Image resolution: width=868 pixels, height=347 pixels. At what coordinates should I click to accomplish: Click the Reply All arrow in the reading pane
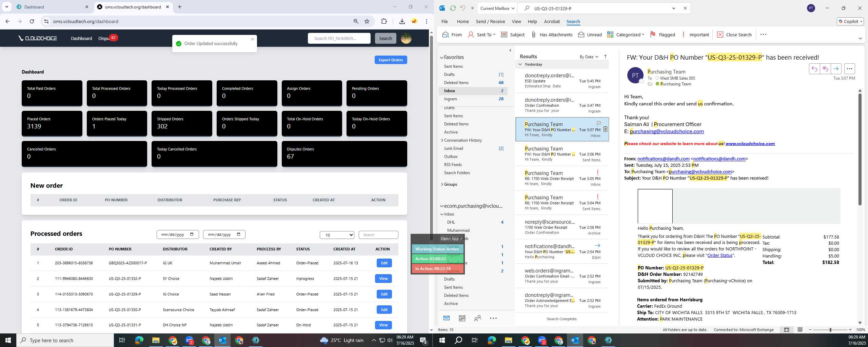point(825,69)
